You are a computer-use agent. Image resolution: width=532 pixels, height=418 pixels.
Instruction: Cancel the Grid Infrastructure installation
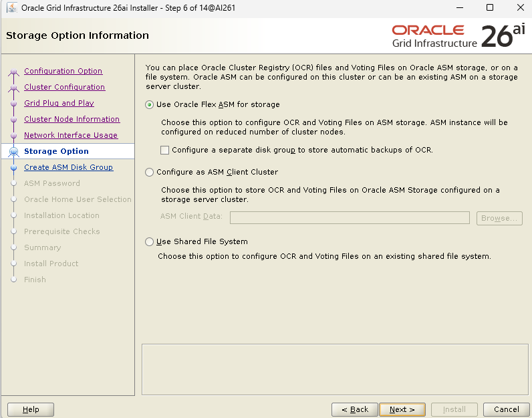pos(506,409)
